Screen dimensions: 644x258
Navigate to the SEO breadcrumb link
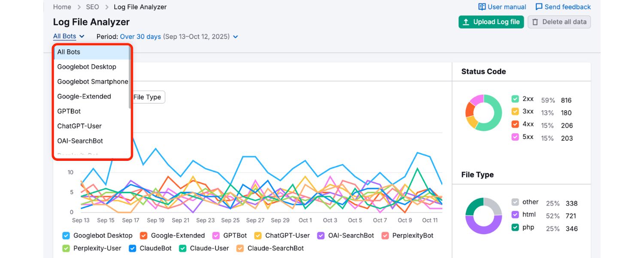click(x=92, y=6)
